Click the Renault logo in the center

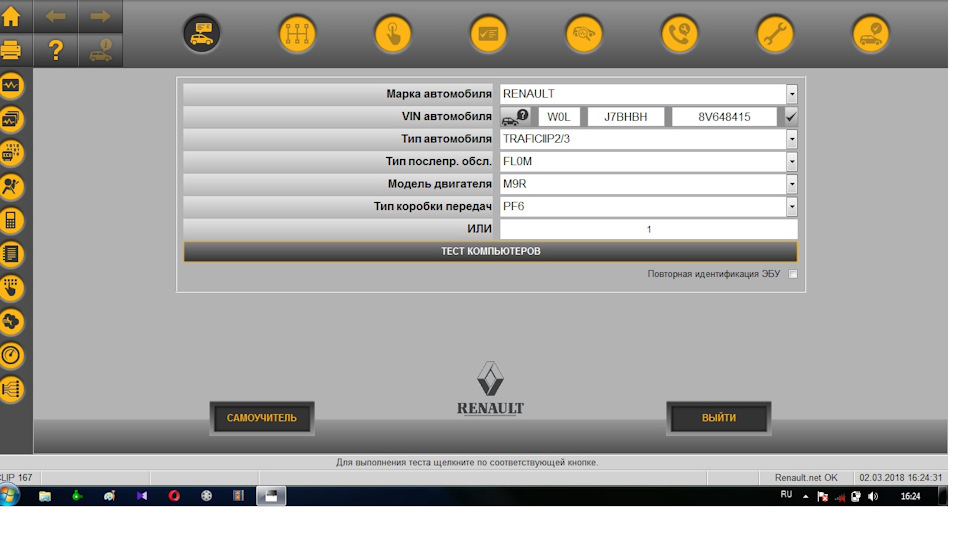tap(490, 388)
